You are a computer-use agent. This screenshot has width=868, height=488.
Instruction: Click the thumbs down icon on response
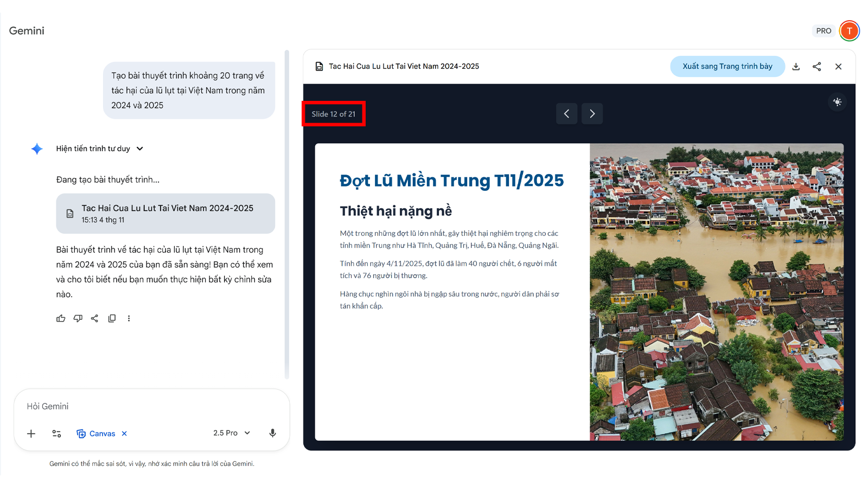coord(78,318)
